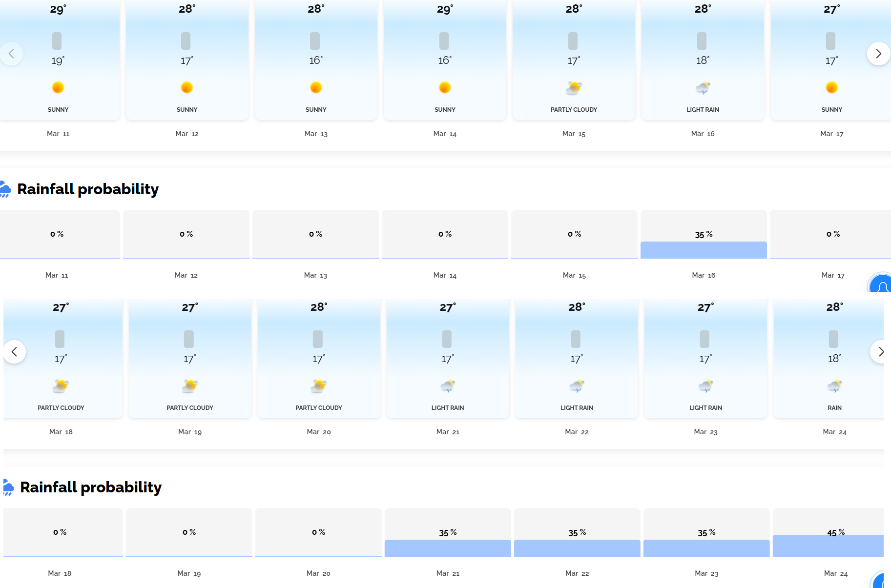The width and height of the screenshot is (891, 588).
Task: Click the previous arrow in the Mar 18 forecast row
Action: 15,352
